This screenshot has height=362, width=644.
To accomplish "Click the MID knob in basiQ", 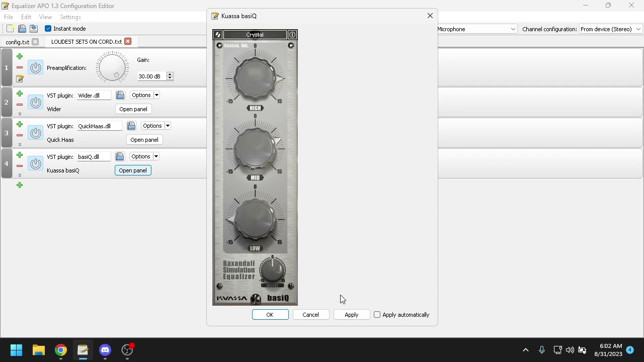I will [x=255, y=148].
